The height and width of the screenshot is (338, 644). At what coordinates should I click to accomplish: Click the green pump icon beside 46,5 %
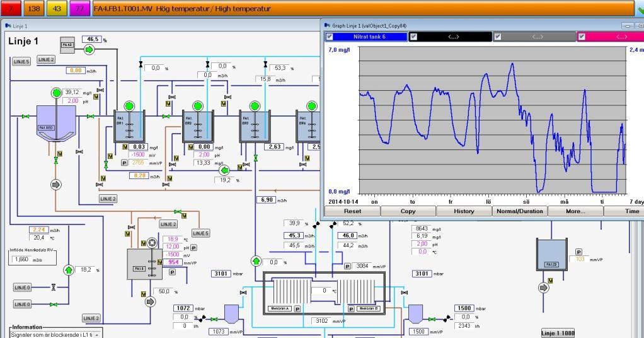pos(89,50)
